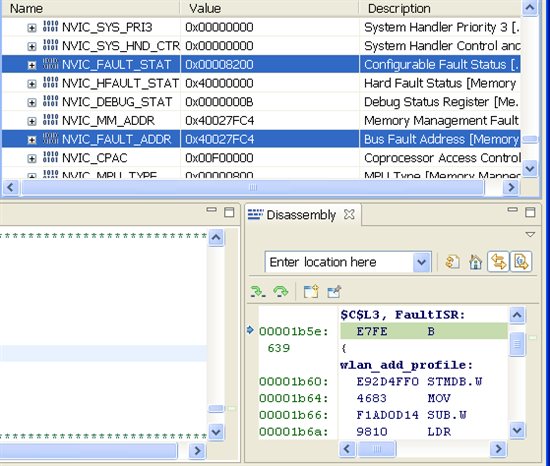Expand the NVIC_MM_ADDR register
The height and width of the screenshot is (466, 550).
[x=32, y=121]
